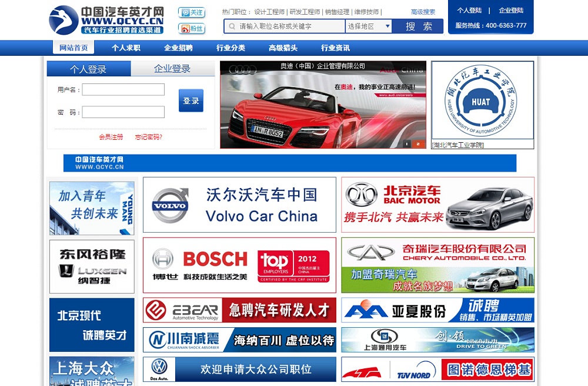Select the hot job 维修技师

point(366,12)
